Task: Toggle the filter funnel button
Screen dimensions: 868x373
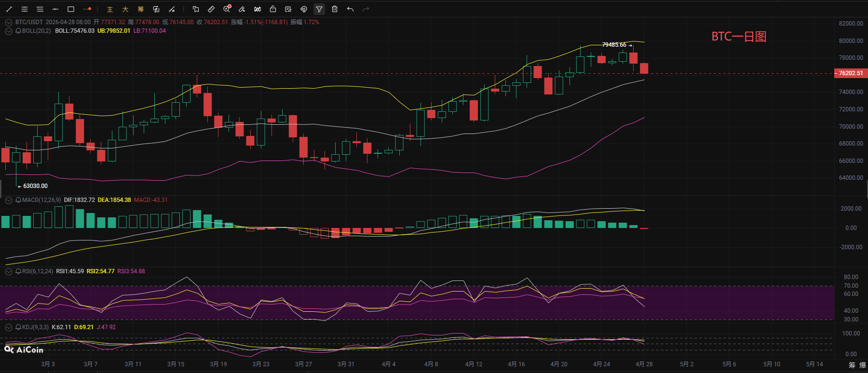Action: pyautogui.click(x=319, y=9)
